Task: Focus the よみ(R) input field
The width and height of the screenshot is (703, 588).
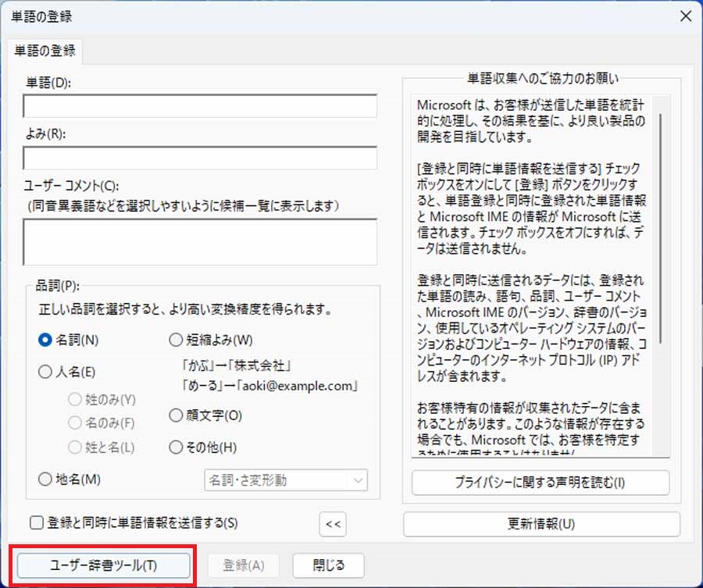Action: point(200,159)
